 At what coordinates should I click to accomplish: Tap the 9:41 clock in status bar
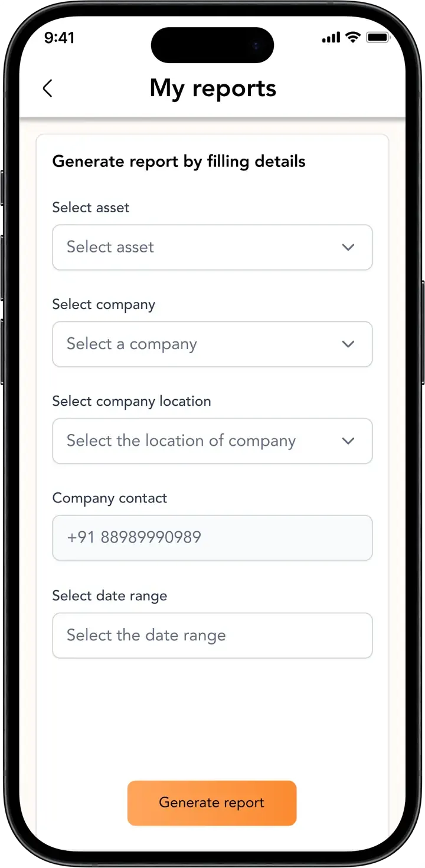coord(59,38)
